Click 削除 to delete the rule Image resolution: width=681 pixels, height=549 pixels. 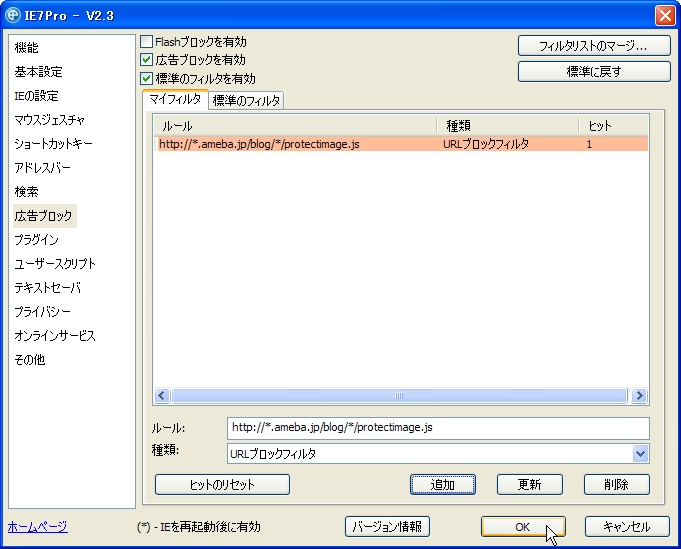[x=616, y=485]
